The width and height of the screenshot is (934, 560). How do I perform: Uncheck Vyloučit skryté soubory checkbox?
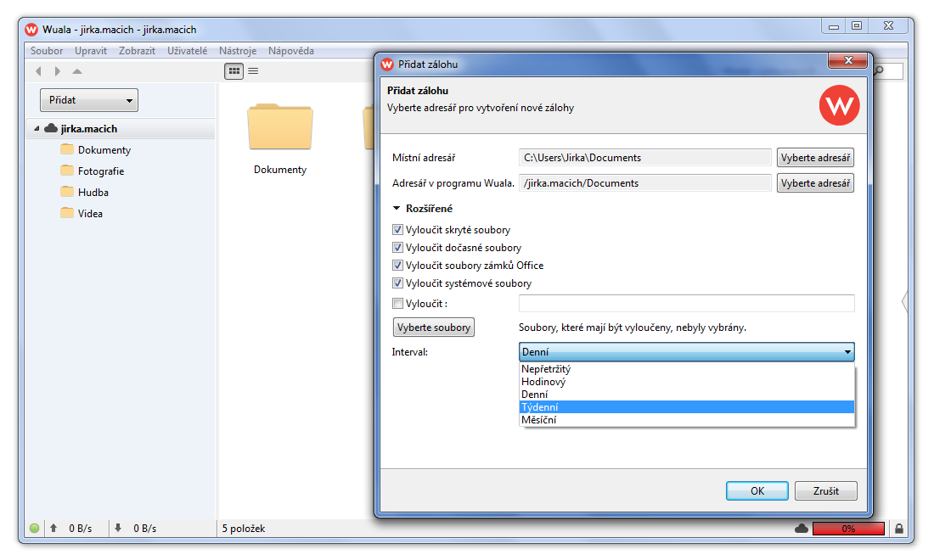(397, 230)
